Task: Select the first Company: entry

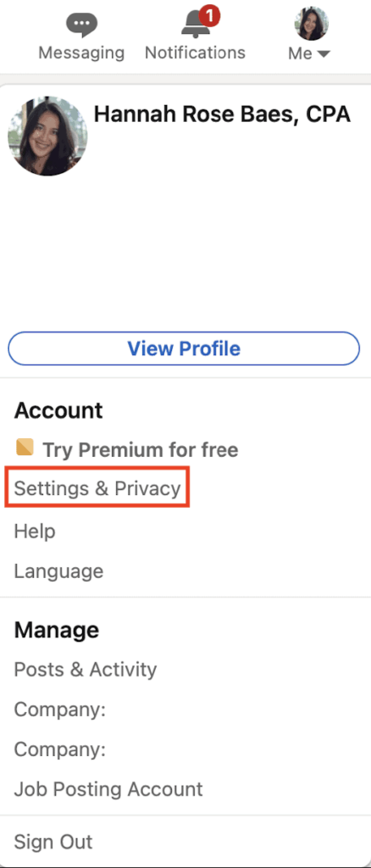Action: pos(59,709)
